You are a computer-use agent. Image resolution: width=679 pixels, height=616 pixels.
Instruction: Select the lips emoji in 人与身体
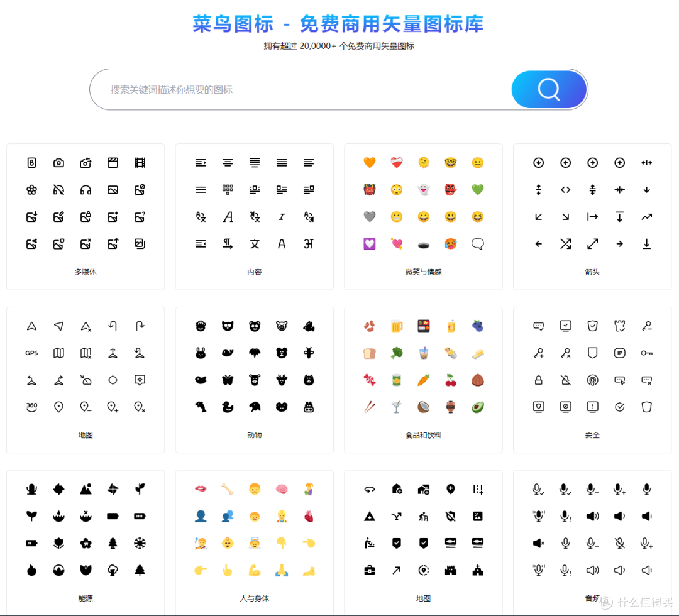pos(201,488)
